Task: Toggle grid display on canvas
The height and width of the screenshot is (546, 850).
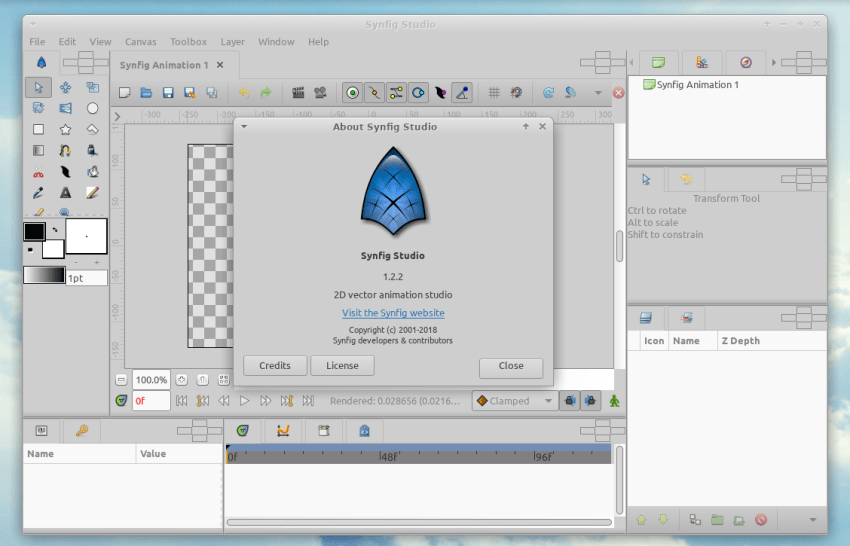Action: [493, 93]
